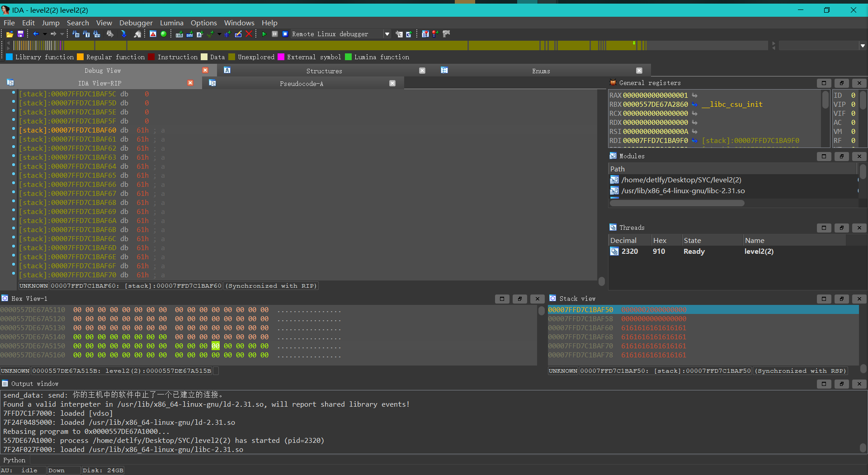This screenshot has width=868, height=475.
Task: Pause the debugged process
Action: click(274, 34)
